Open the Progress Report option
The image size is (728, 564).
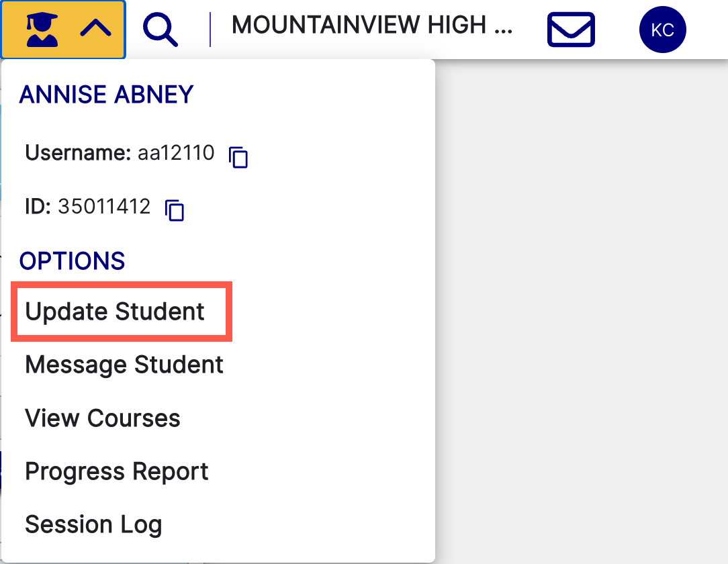(x=117, y=471)
